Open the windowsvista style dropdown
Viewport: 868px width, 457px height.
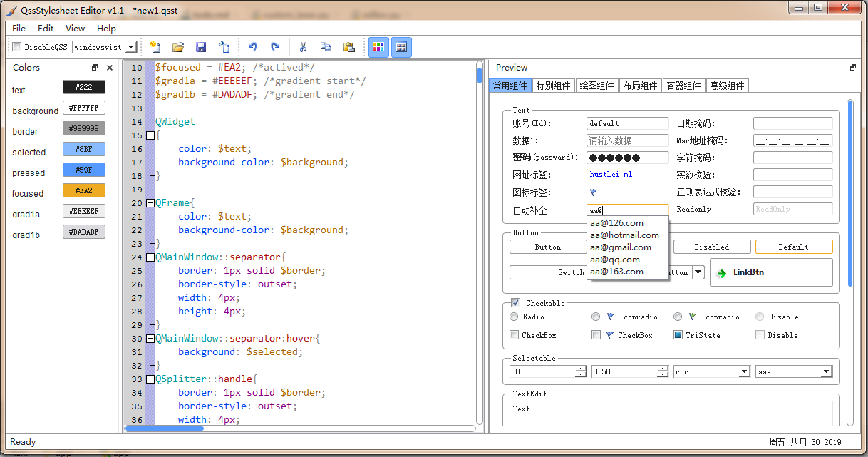pos(131,47)
